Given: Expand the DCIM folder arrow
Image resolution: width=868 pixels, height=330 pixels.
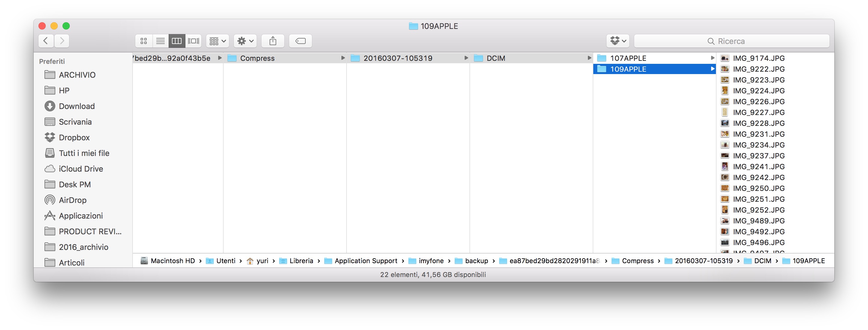Looking at the screenshot, I should [x=589, y=58].
